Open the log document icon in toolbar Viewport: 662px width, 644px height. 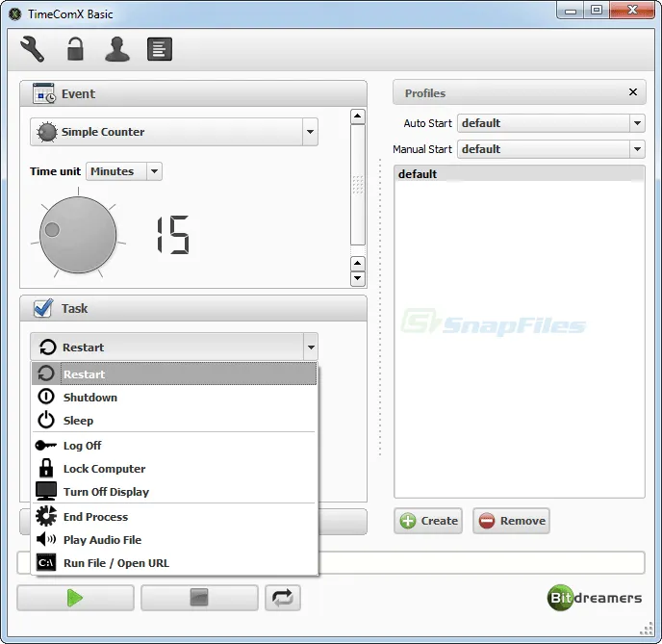pyautogui.click(x=160, y=49)
